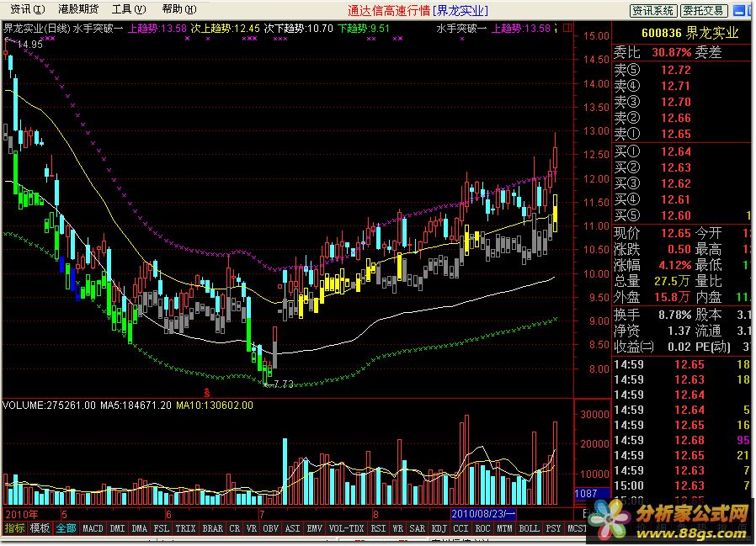Switch to the ASI indicator
This screenshot has width=756, height=546.
tap(293, 528)
